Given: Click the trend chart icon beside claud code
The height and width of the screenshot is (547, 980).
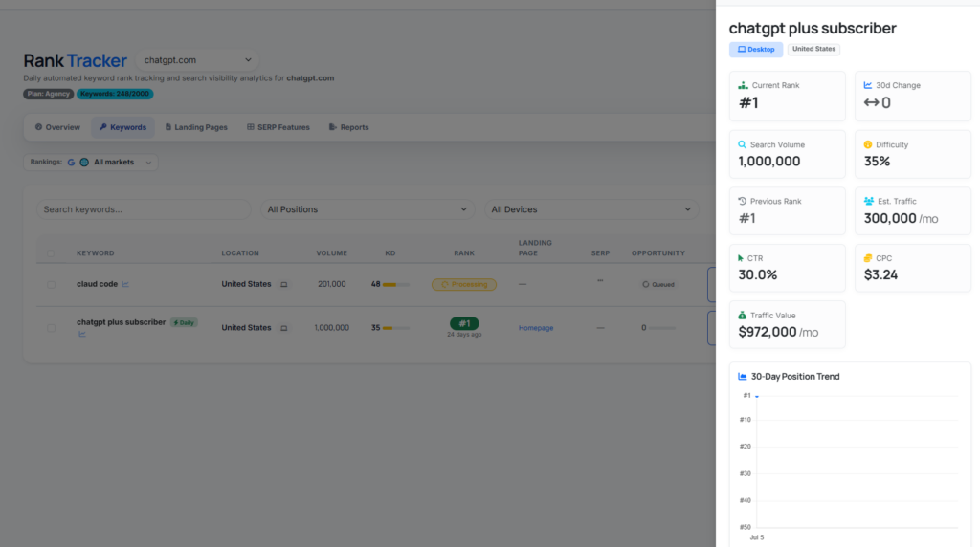Looking at the screenshot, I should [125, 284].
